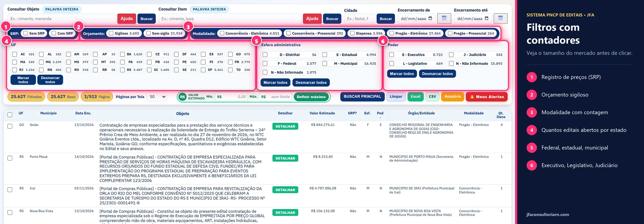Focus the Cidade input field
The height and width of the screenshot is (224, 644).
pyautogui.click(x=359, y=19)
